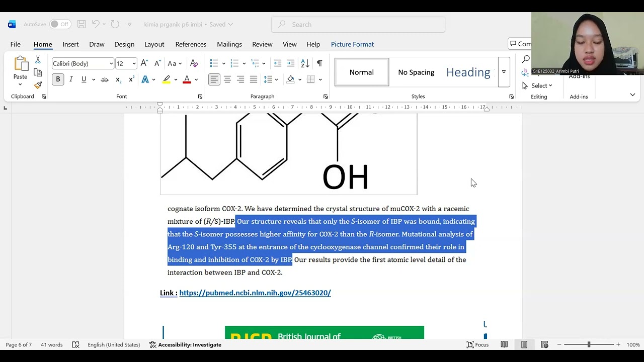Apply strikethrough formatting
Image resolution: width=644 pixels, height=362 pixels.
(x=105, y=79)
